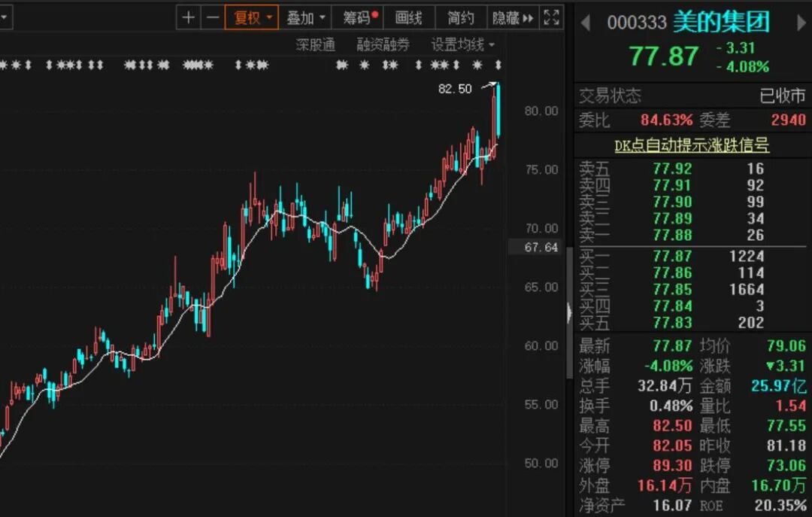The height and width of the screenshot is (517, 812).
Task: Open the 叠加 overlay dropdown
Action: pyautogui.click(x=305, y=17)
